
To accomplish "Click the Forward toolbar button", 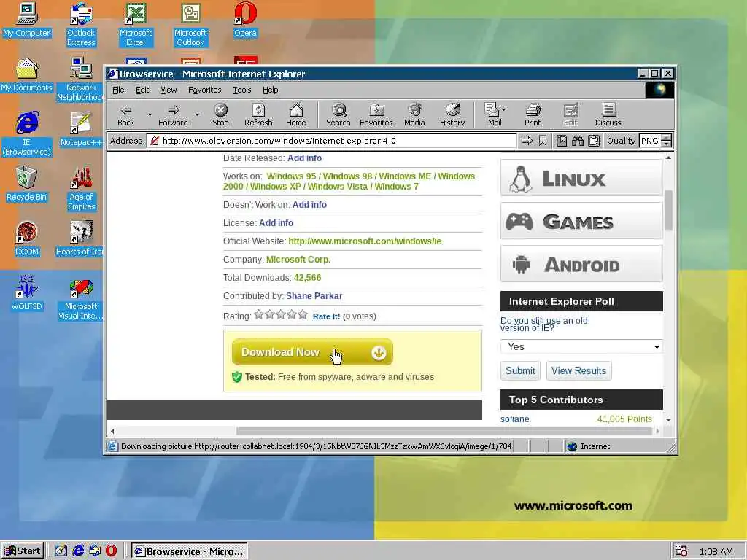I will pyautogui.click(x=173, y=115).
